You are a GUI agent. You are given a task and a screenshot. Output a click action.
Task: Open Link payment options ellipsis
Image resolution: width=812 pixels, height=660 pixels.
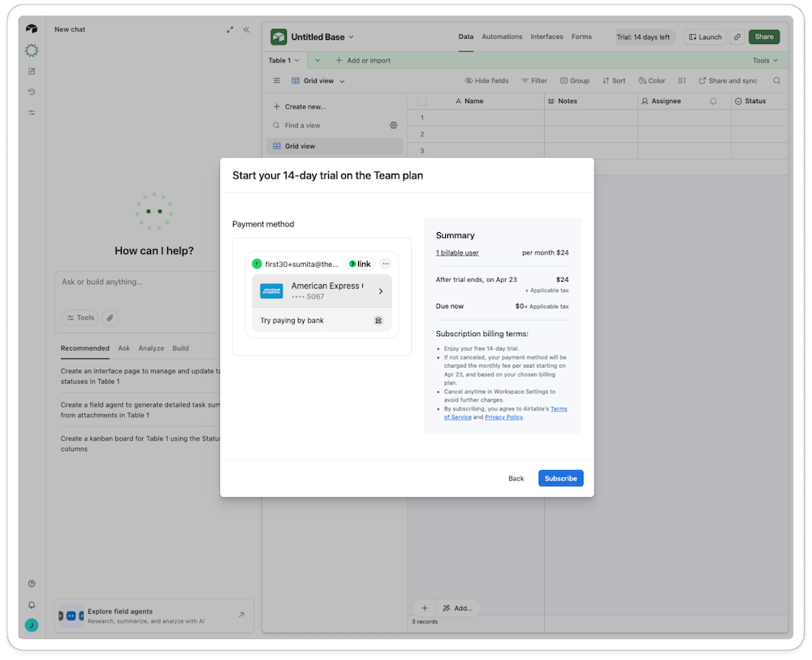(386, 264)
